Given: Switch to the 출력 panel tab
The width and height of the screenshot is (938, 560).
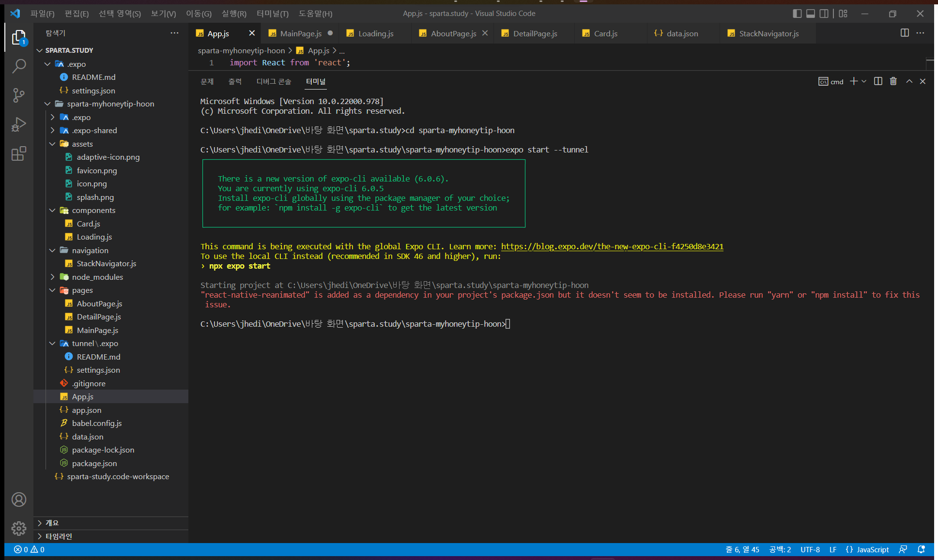Looking at the screenshot, I should coord(235,81).
